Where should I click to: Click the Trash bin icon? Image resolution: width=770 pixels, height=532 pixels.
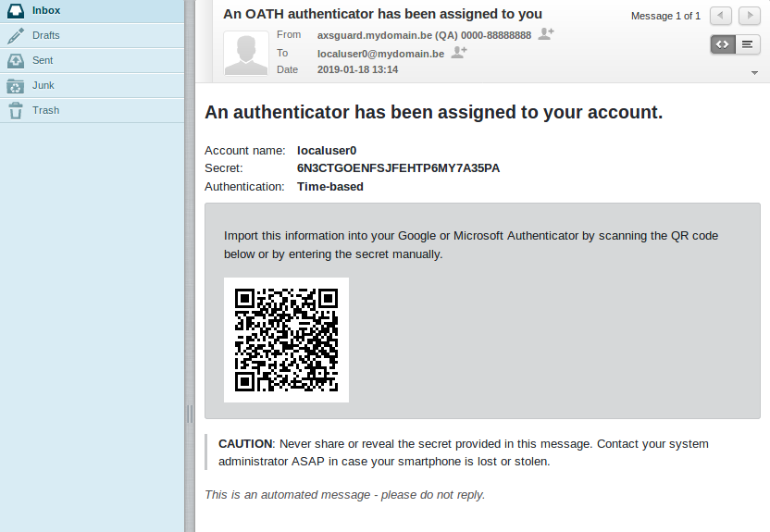(15, 110)
